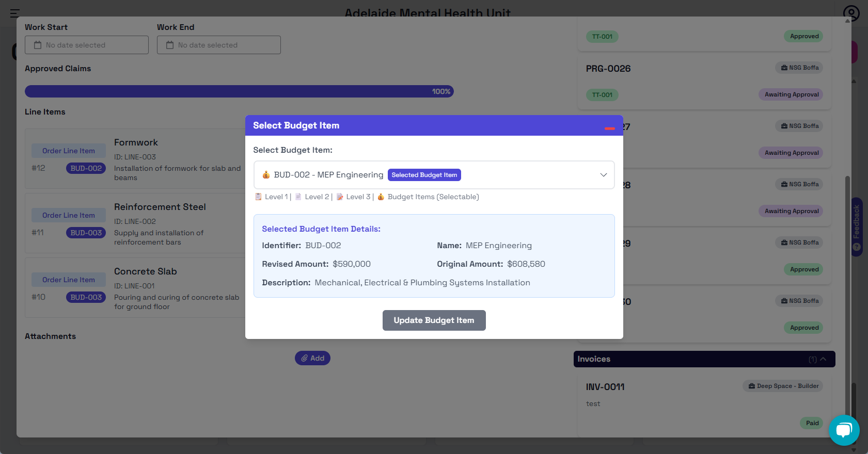This screenshot has height=454, width=868.
Task: Click BUD-003 badge on Reinforcement Steel
Action: (x=86, y=233)
